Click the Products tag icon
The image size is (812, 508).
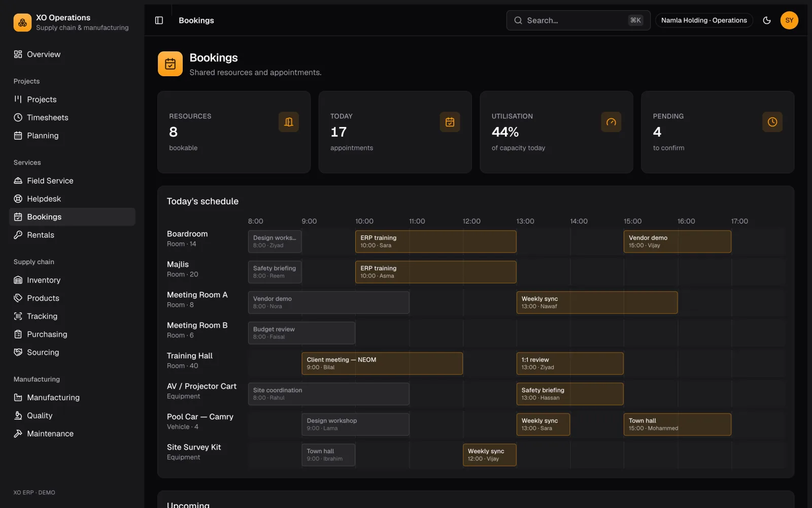[x=18, y=298]
